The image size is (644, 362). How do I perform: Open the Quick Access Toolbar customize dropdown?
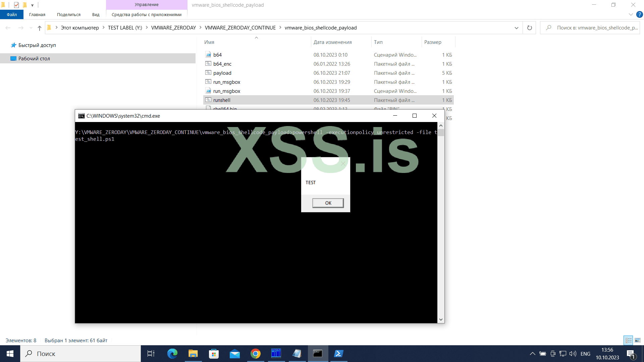coord(32,5)
